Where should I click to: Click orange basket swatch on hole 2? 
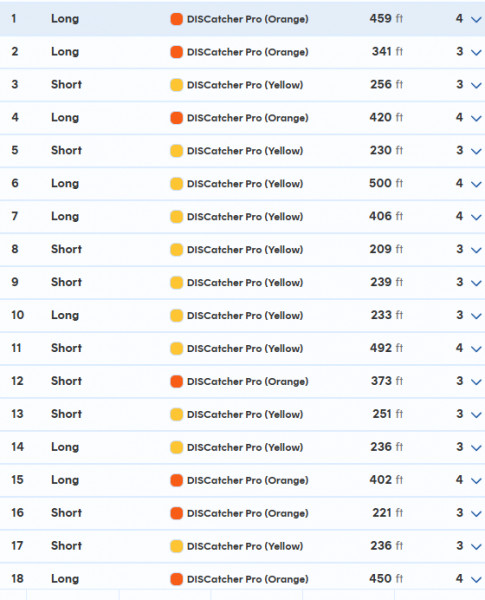[176, 52]
